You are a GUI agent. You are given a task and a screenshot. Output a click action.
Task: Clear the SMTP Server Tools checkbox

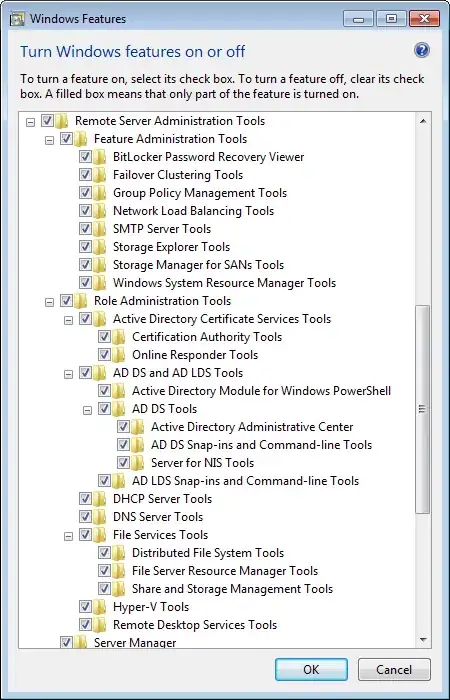(x=85, y=229)
